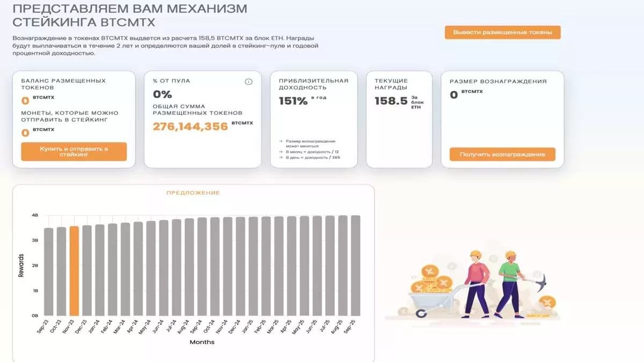Click the Jun-24 bar in the chart
The width and height of the screenshot is (644, 362).
pyautogui.click(x=164, y=268)
